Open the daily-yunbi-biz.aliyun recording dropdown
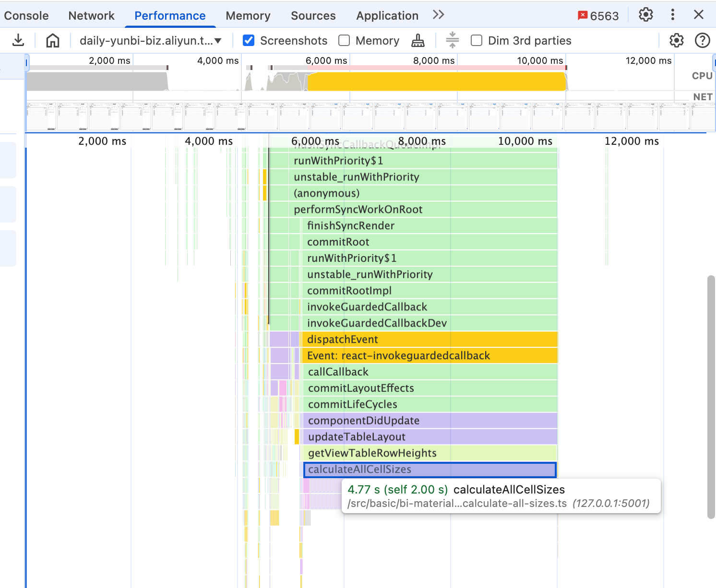The height and width of the screenshot is (588, 716). click(x=151, y=41)
